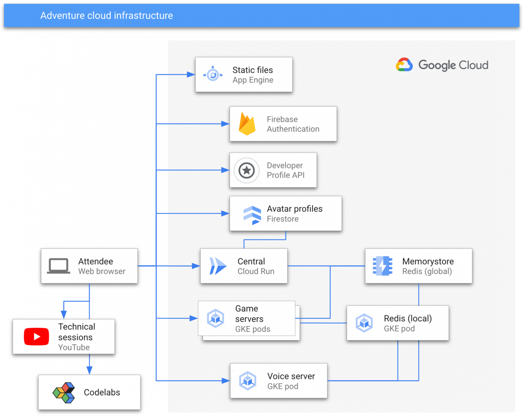Click the "Adventure cloud infrastructure" title
This screenshot has width=523, height=420.
(106, 15)
